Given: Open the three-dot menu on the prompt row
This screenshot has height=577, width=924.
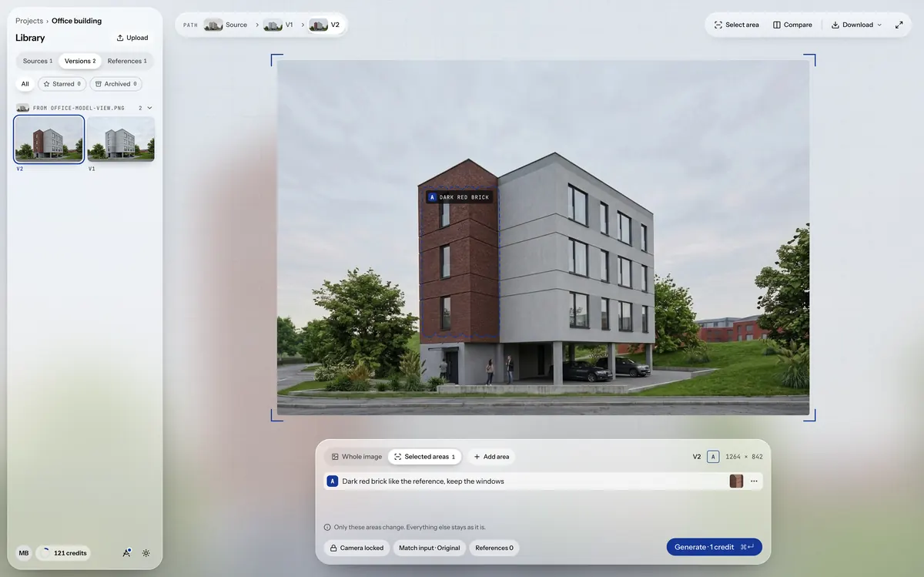Looking at the screenshot, I should point(754,481).
